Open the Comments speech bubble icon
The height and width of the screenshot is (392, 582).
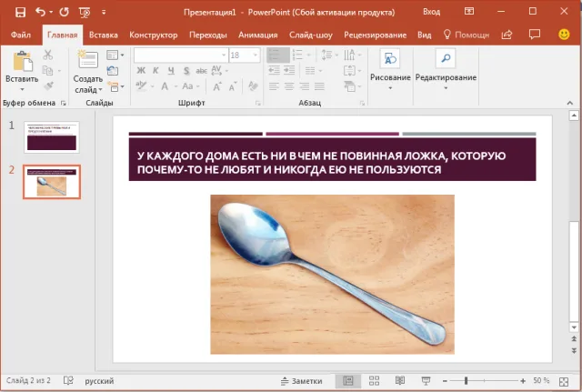pos(535,35)
